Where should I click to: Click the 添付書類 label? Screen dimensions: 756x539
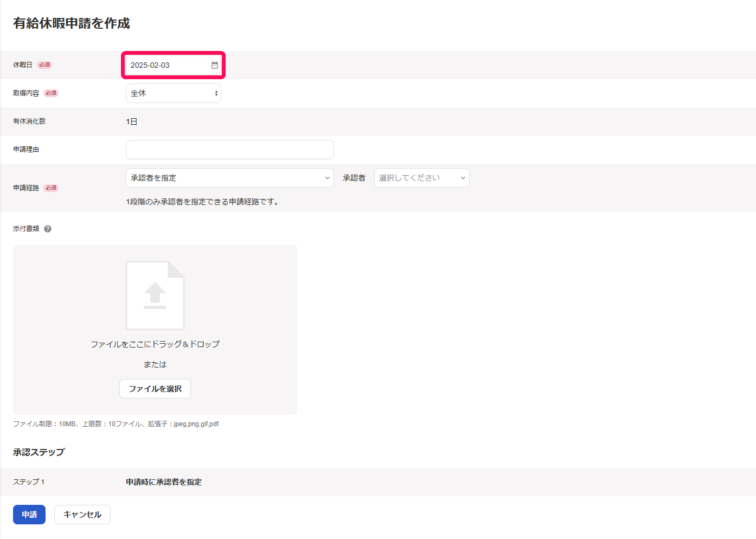[26, 229]
